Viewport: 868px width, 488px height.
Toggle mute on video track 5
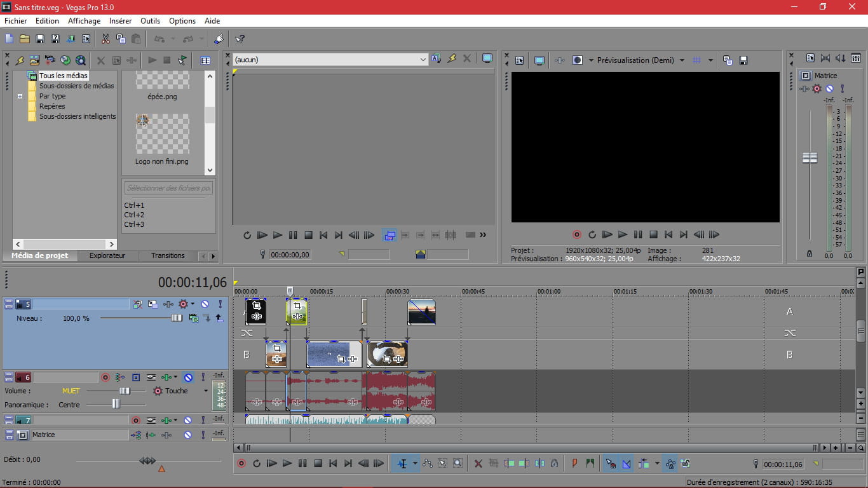click(205, 304)
